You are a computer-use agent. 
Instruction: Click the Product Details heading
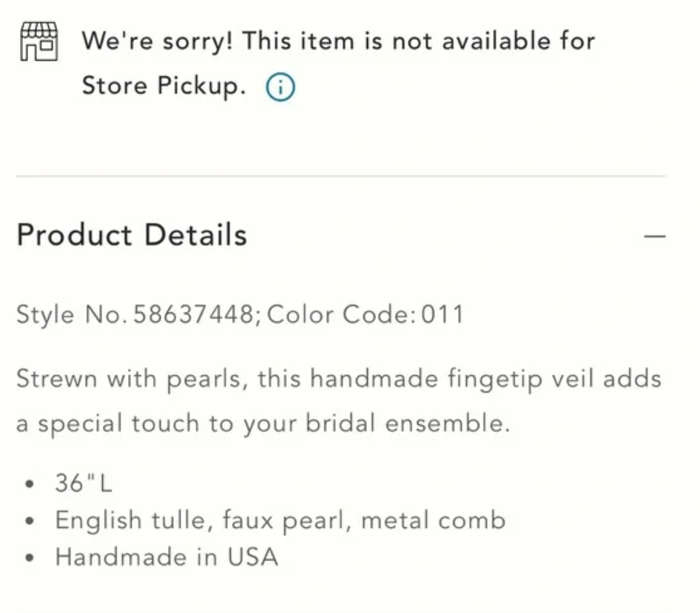pos(132,235)
